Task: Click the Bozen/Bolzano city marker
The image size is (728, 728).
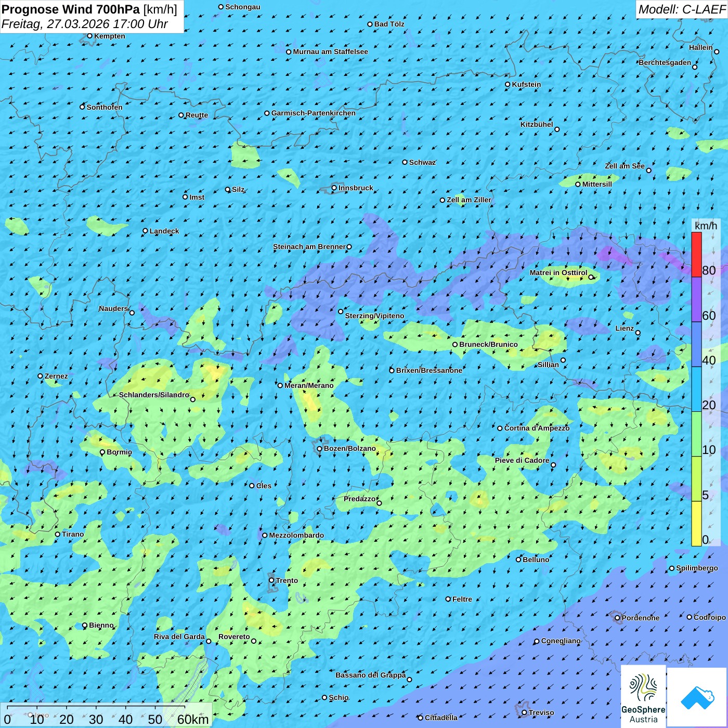Action: click(x=320, y=448)
